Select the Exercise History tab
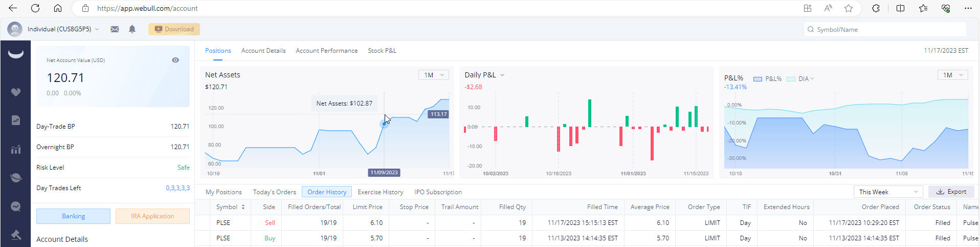Screen dimensions: 980x247 380,192
